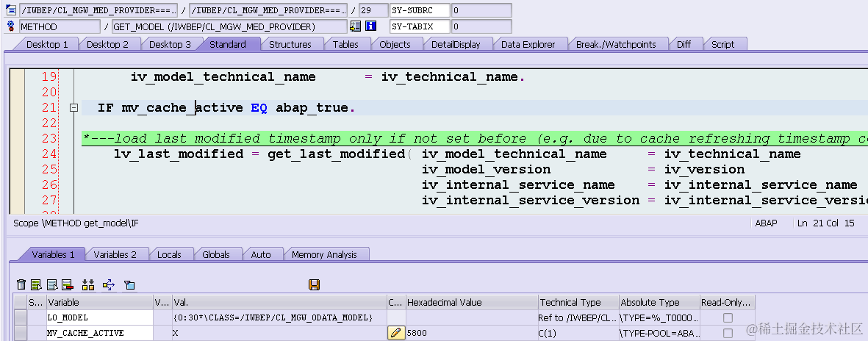This screenshot has width=868, height=341.
Task: Click the SY-TABIX value field showing 0
Action: click(x=481, y=26)
